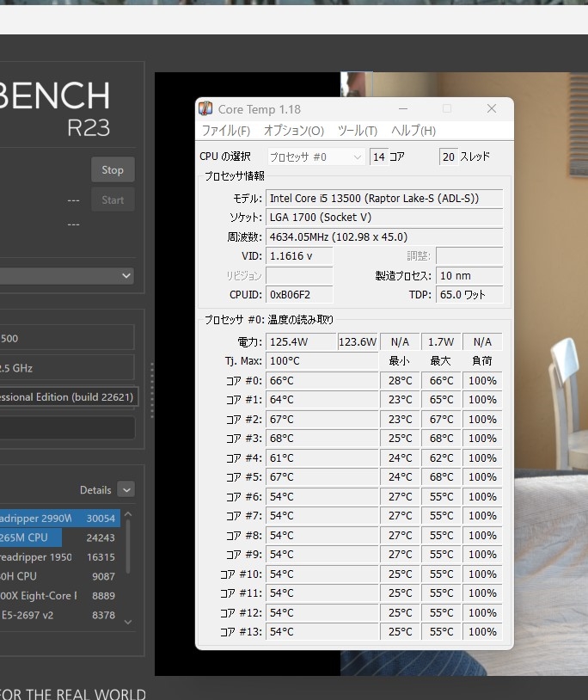Select the E5-2697 v2 ranking entry
Screen dimensions: 588x700
60,615
